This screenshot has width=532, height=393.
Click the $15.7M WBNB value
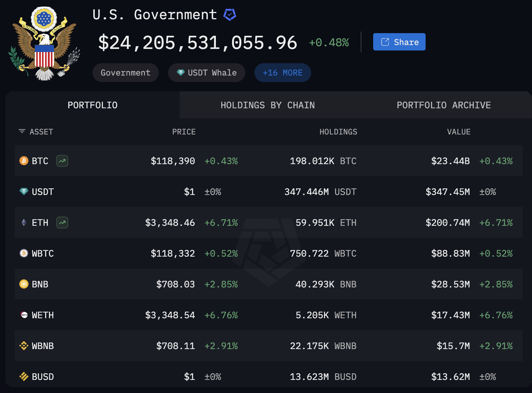pos(453,346)
